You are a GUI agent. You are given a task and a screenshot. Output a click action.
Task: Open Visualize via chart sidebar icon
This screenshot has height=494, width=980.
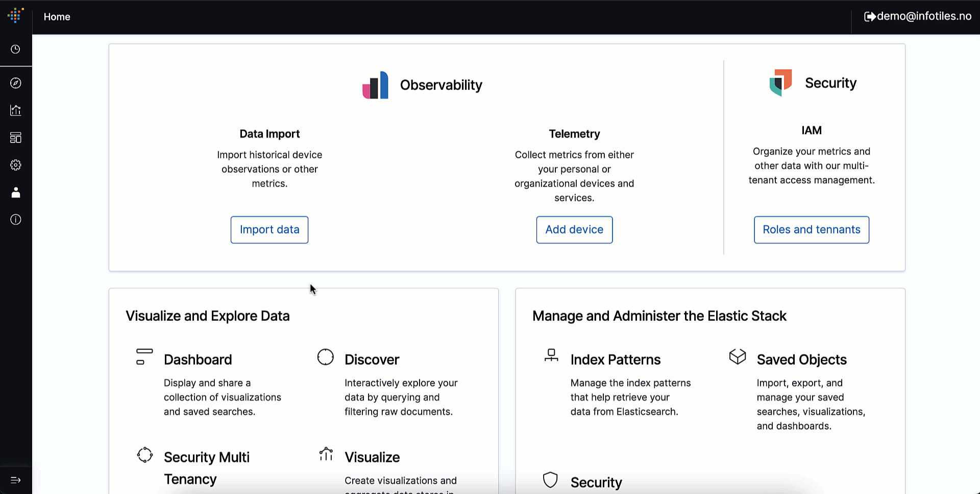pos(16,110)
